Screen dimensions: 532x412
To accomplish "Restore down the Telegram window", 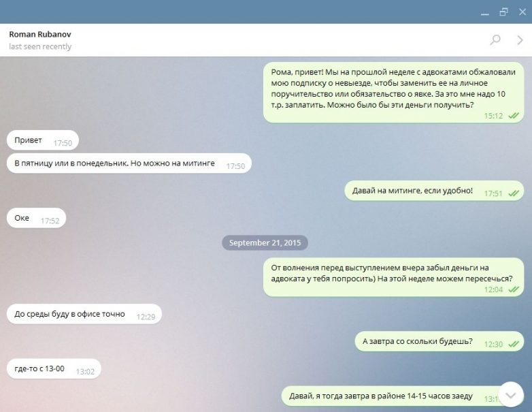I will [504, 12].
